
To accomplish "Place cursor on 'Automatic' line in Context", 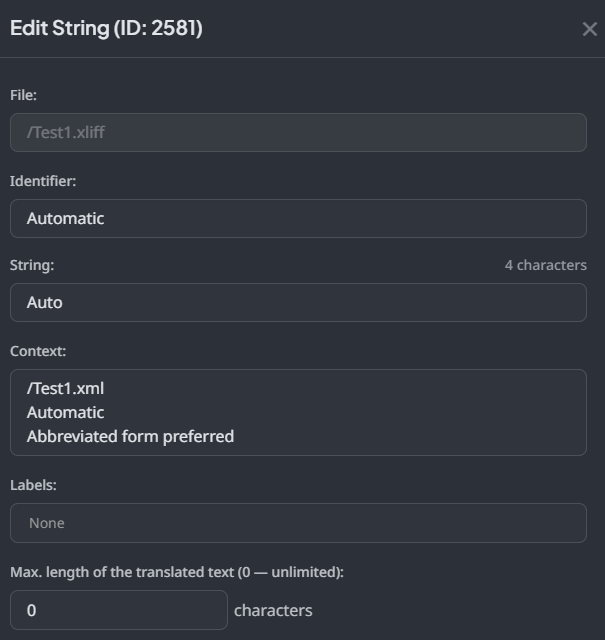I will (x=65, y=412).
